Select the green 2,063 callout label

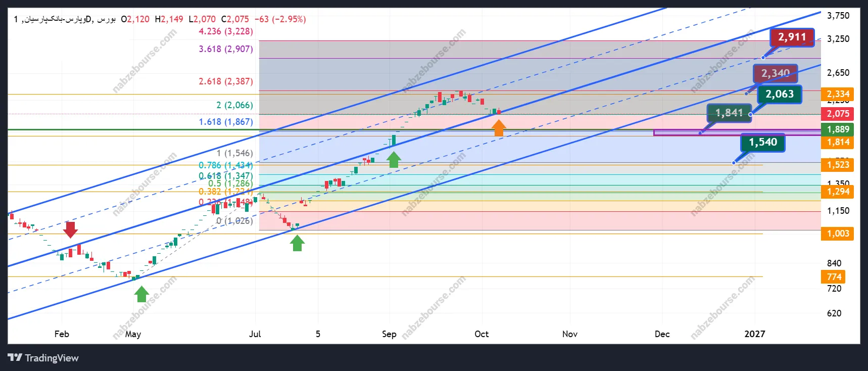pos(780,94)
